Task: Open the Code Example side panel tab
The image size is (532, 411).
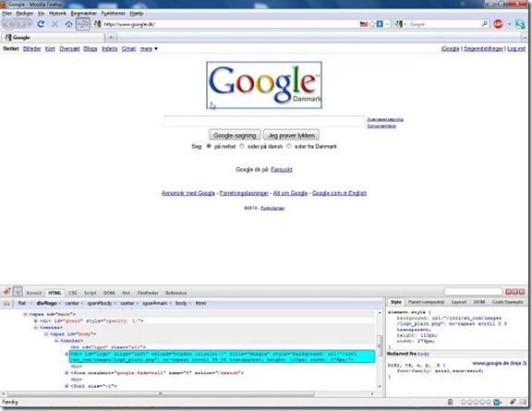Action: [x=507, y=302]
